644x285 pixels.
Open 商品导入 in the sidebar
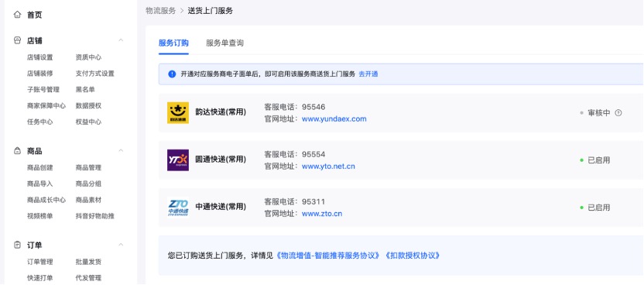pyautogui.click(x=39, y=184)
